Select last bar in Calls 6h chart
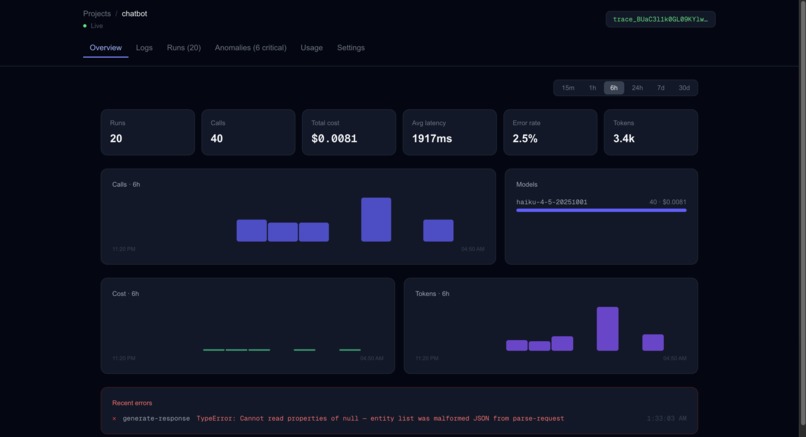The height and width of the screenshot is (437, 806). point(438,231)
